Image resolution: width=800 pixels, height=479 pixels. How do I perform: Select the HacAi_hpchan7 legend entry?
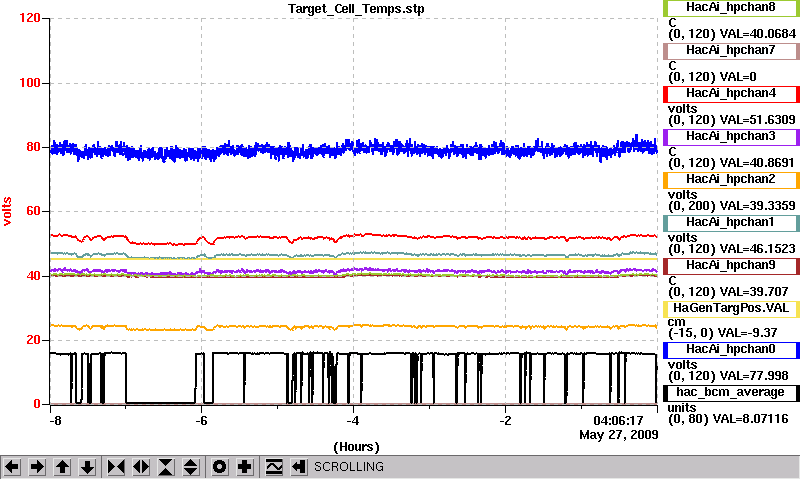click(731, 51)
